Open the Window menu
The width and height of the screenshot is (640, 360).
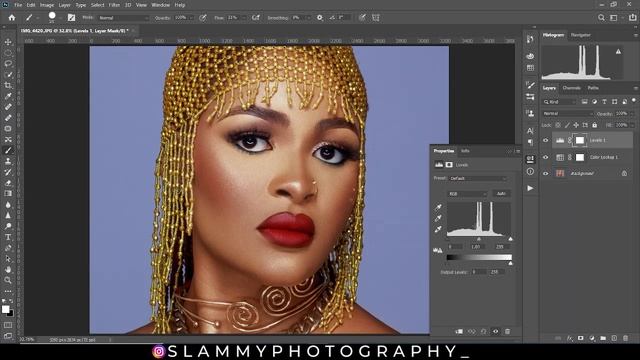tap(160, 5)
